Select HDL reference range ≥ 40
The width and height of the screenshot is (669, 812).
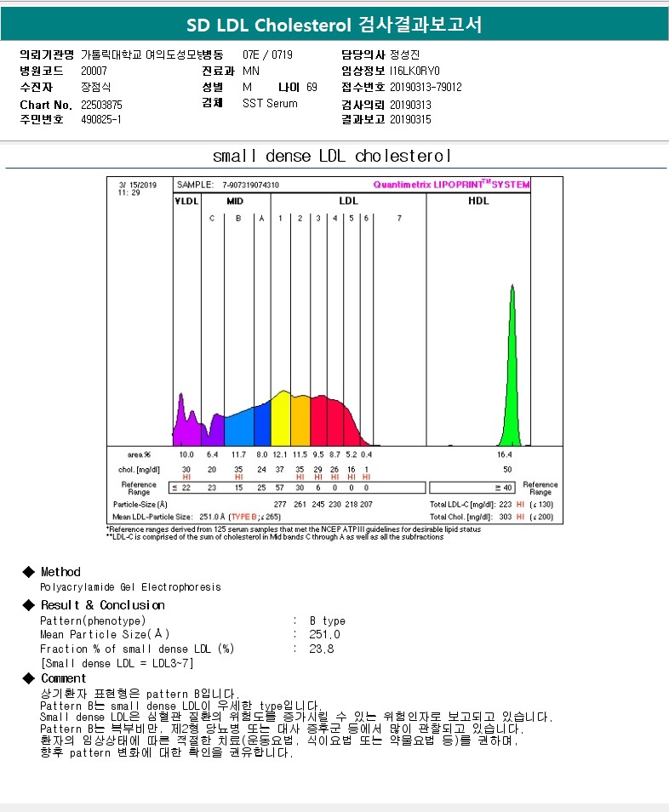pos(504,488)
